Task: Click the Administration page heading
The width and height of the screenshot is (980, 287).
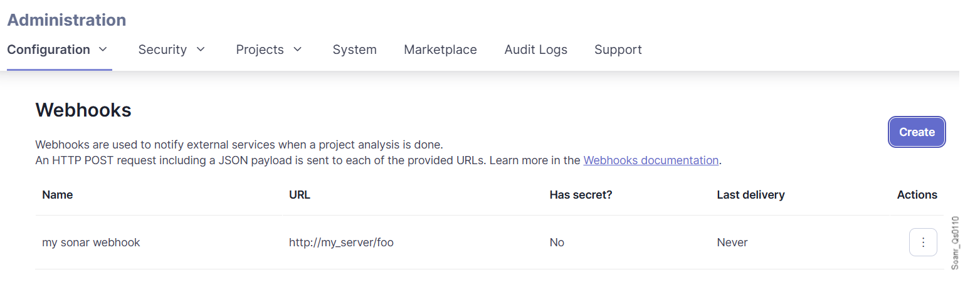Action: [66, 20]
